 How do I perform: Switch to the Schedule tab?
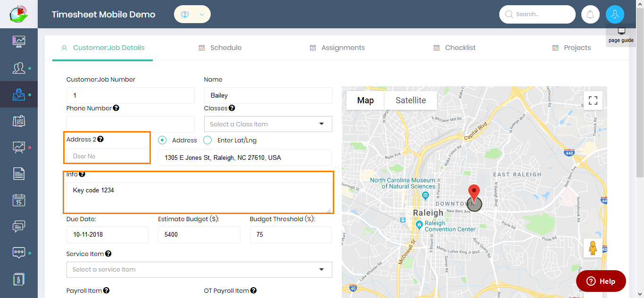(220, 48)
